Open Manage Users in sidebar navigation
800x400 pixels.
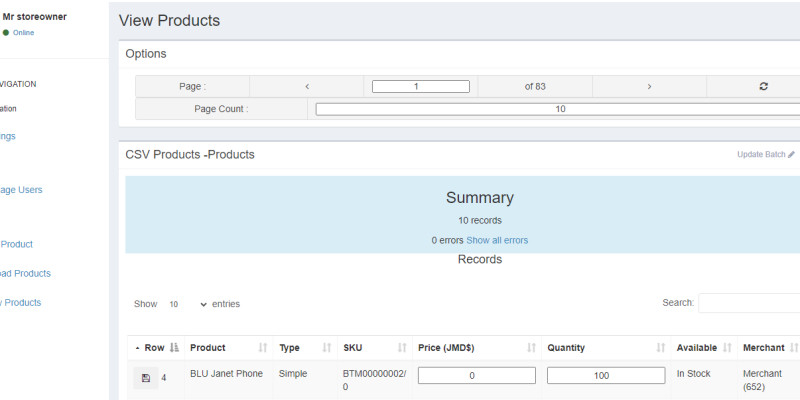click(x=21, y=190)
